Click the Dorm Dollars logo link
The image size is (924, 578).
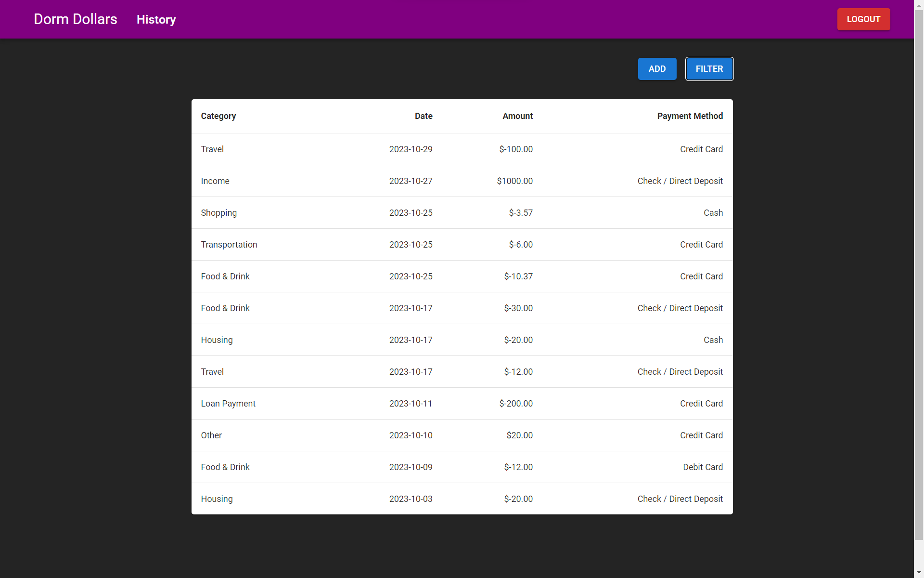75,19
